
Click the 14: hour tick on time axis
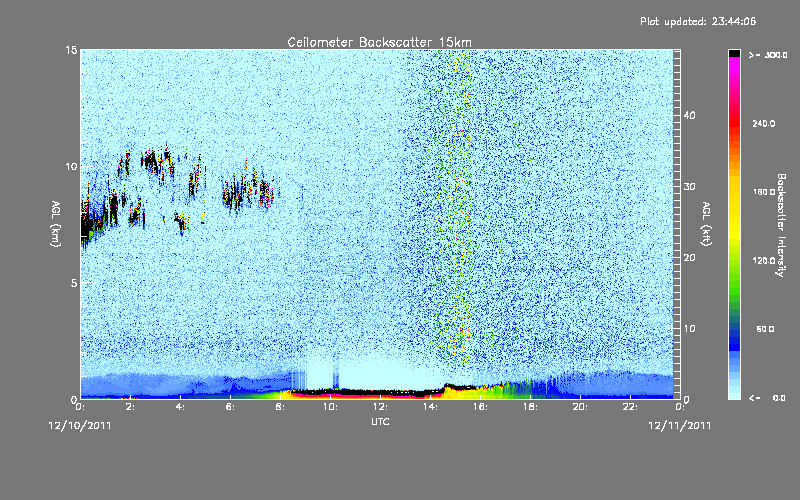coord(430,407)
